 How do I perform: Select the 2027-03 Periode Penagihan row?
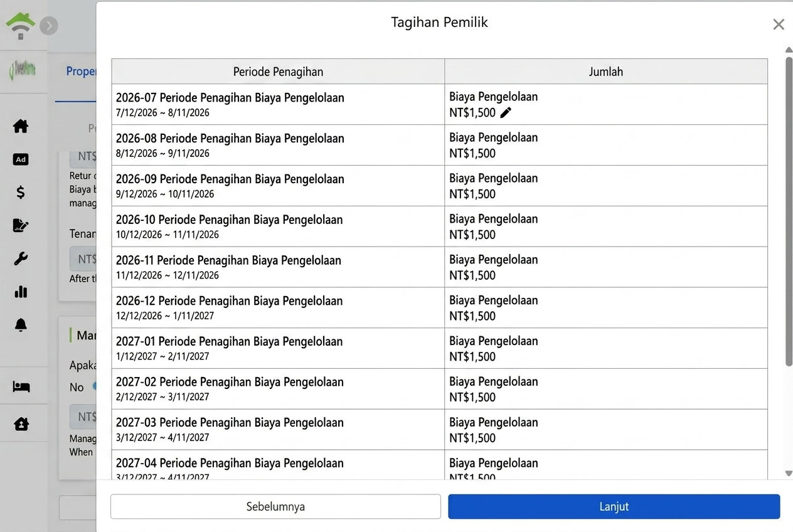click(x=439, y=430)
